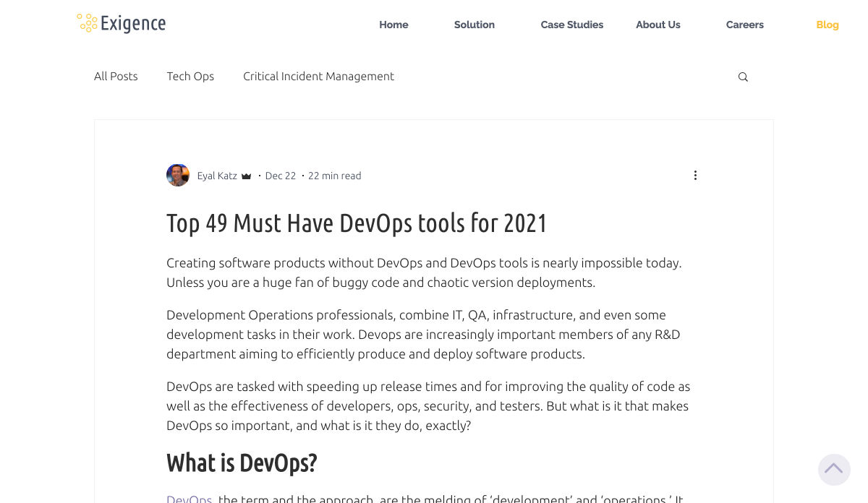The image size is (868, 503).
Task: Click the 'What is DevOps?' heading
Action: pos(242,463)
